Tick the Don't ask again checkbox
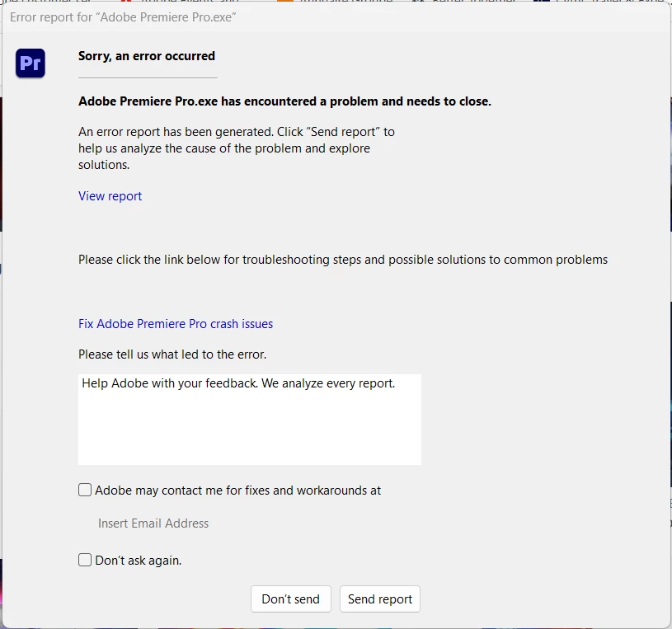Screen dimensions: 672x629 coord(85,560)
